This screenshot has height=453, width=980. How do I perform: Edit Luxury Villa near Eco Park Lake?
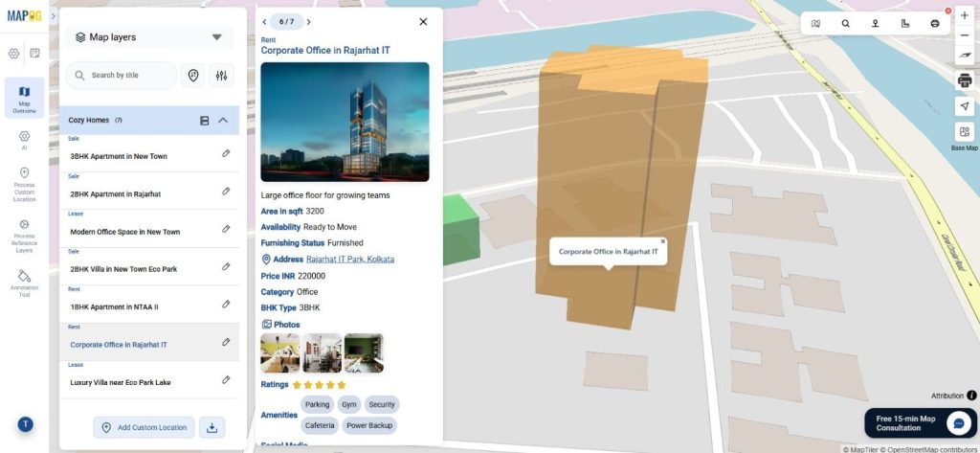226,380
